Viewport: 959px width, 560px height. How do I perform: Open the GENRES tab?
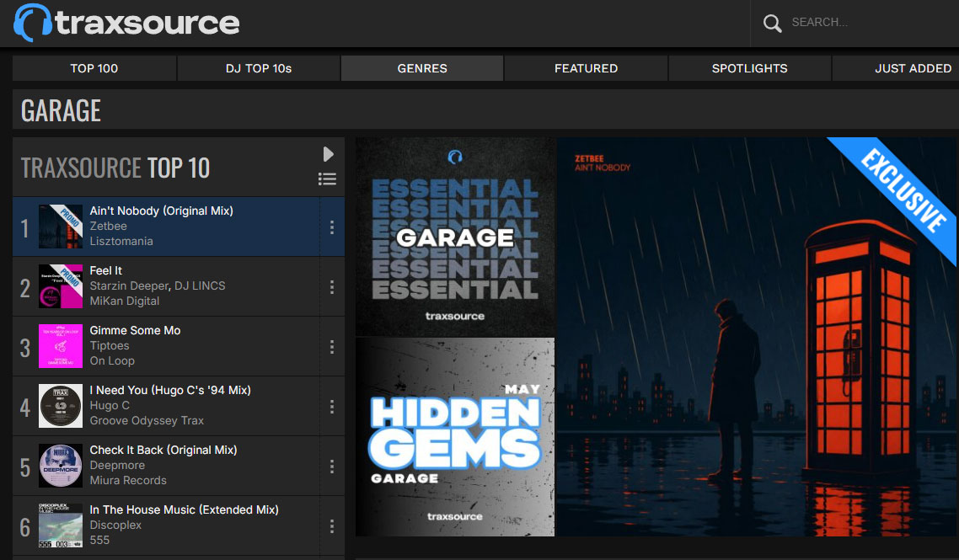point(422,68)
